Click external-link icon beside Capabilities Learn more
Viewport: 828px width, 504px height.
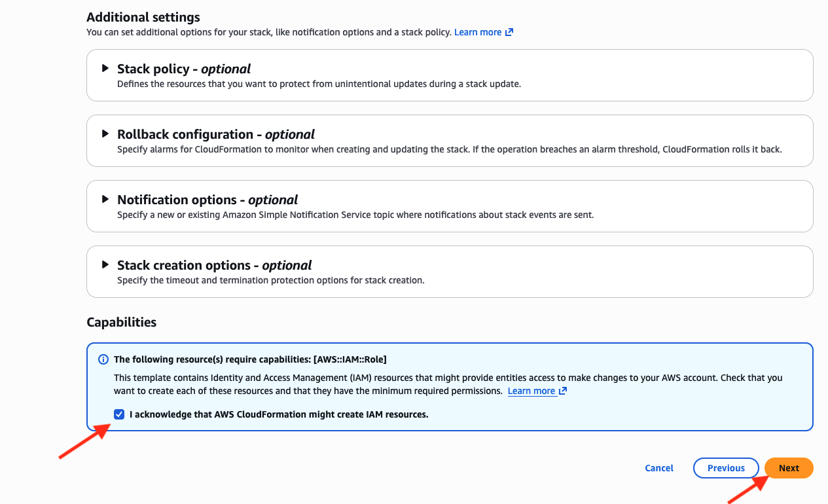coord(563,391)
